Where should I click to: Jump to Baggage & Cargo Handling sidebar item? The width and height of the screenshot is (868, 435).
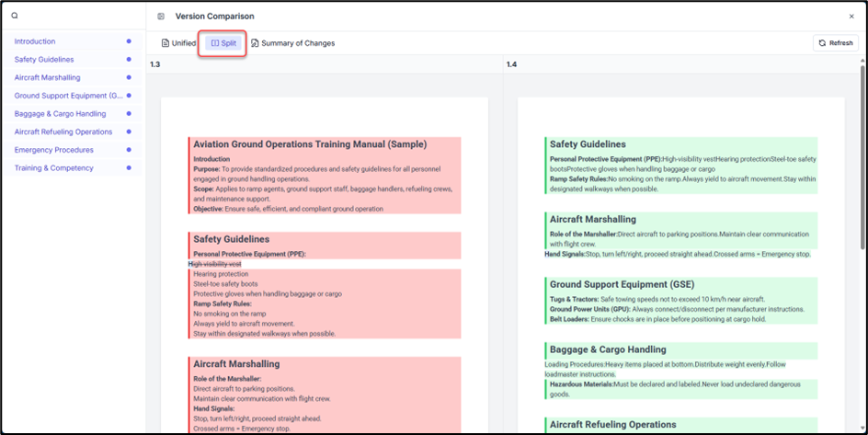[x=60, y=114]
